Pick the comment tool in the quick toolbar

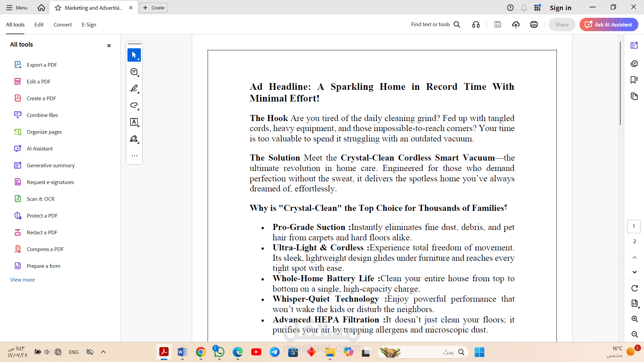(x=134, y=72)
